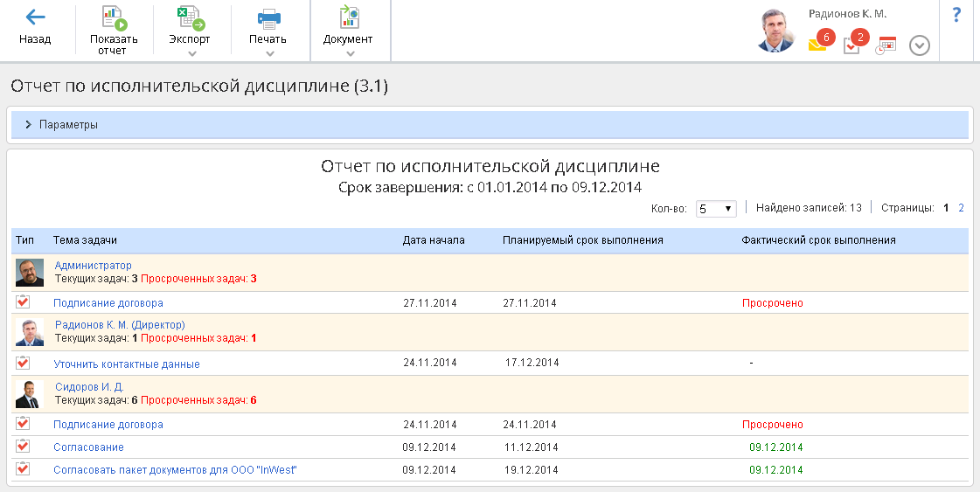Click Радионов К. М. profile photo in header
980x492 pixels.
click(775, 31)
